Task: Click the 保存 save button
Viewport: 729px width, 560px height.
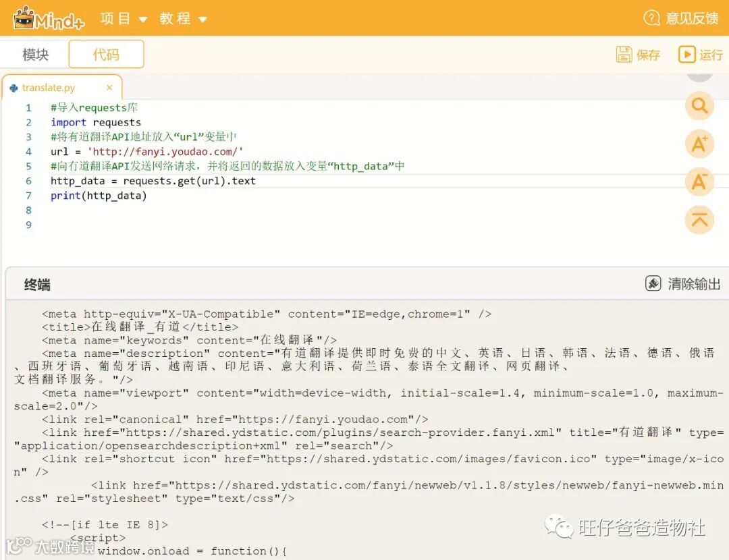Action: point(638,55)
